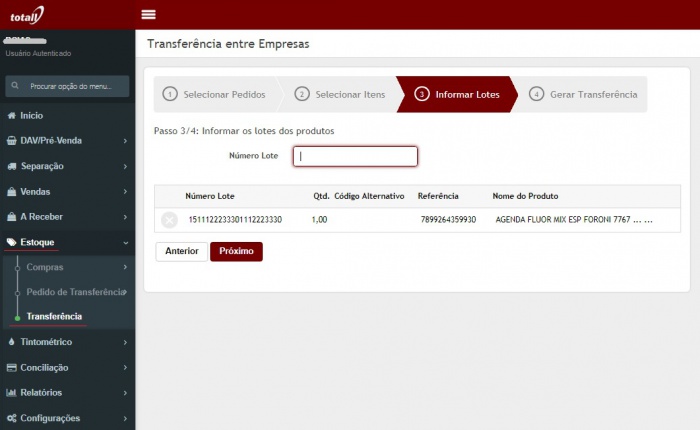Screen dimensions: 700x430
Task: Click the Próximo button
Action: pyautogui.click(x=236, y=251)
